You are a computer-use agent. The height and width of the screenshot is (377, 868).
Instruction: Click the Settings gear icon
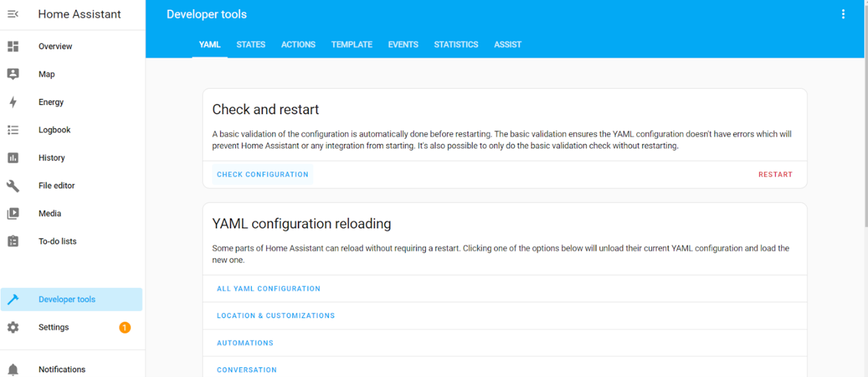13,327
